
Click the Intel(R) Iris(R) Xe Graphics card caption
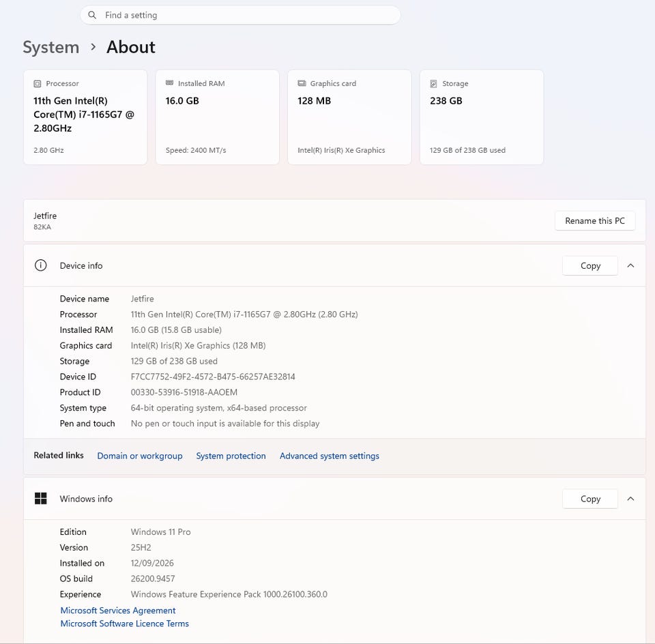tap(341, 150)
